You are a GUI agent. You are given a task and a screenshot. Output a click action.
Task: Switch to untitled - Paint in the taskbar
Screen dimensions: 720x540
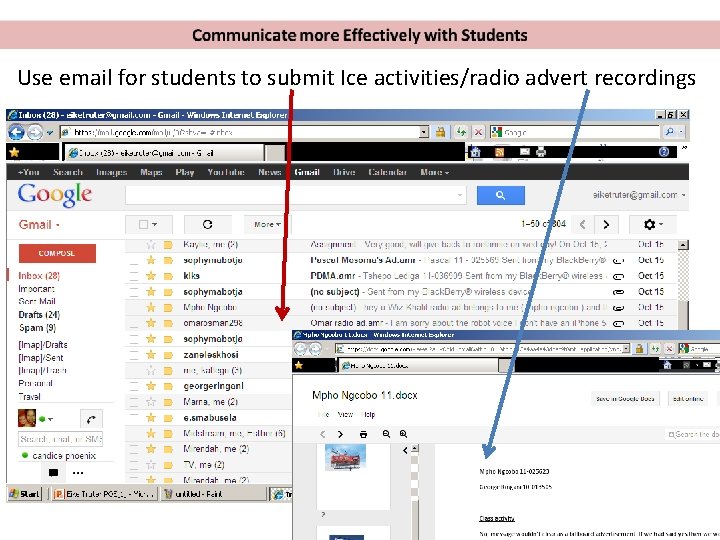coord(214,494)
